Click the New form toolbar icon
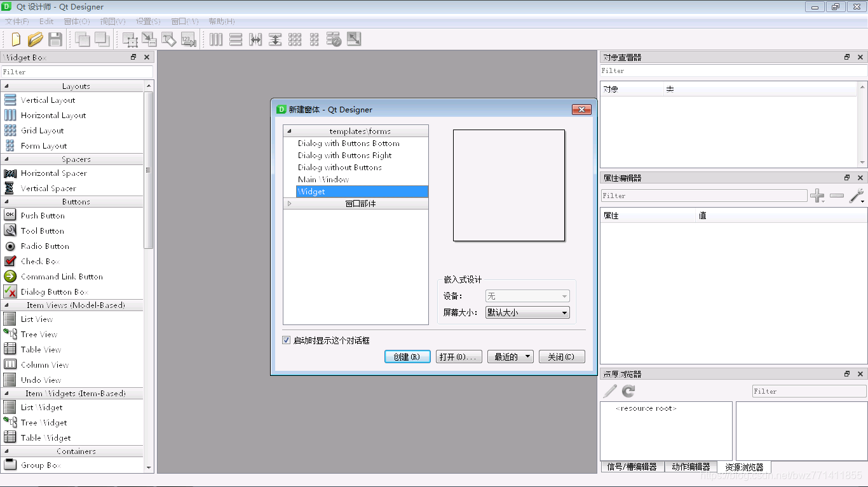Viewport: 868px width, 487px height. (16, 39)
